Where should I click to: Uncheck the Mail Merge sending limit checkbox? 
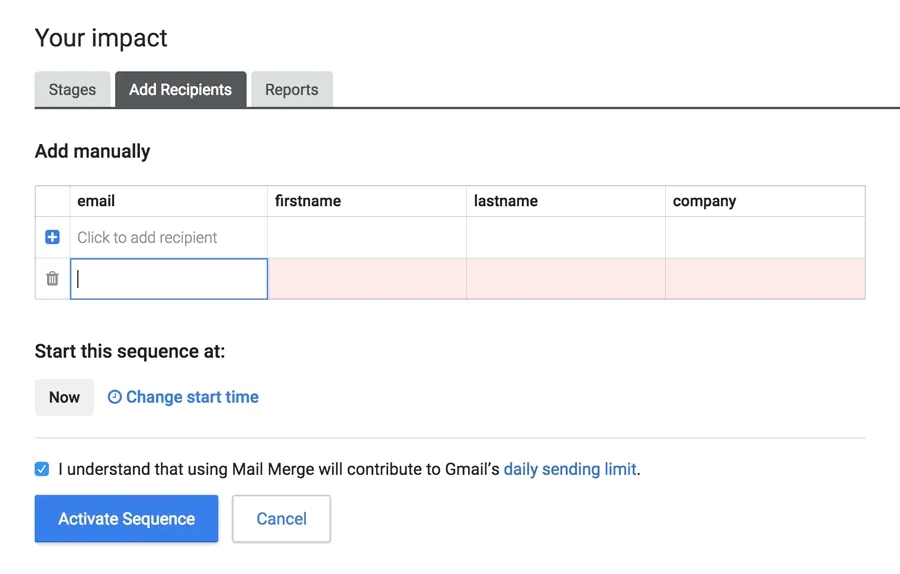(x=42, y=469)
